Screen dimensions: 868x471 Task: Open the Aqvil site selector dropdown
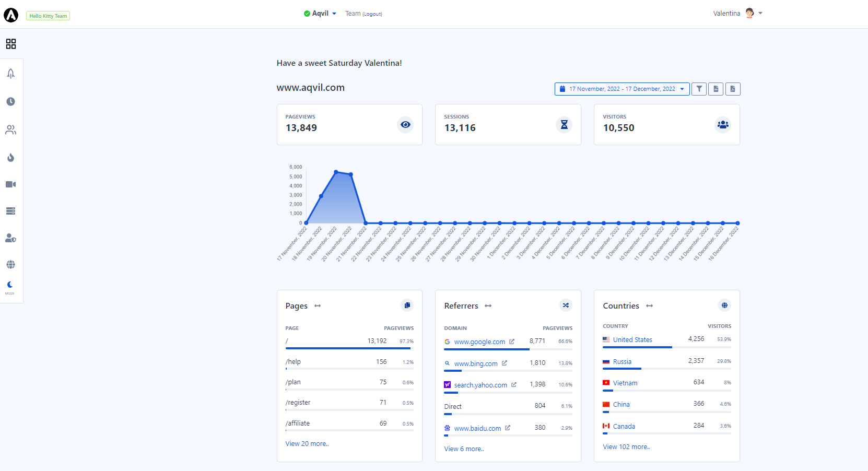tap(320, 14)
